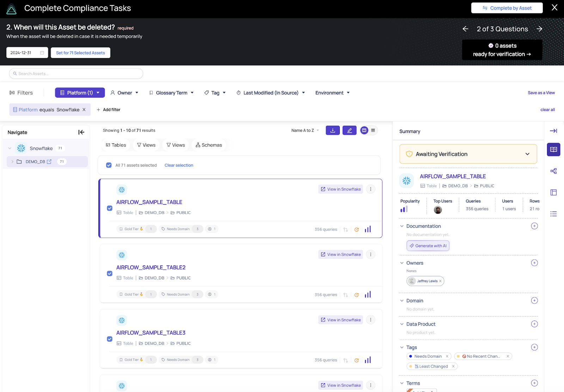Add a domain with the plus icon
Image resolution: width=564 pixels, height=392 pixels.
point(534,300)
